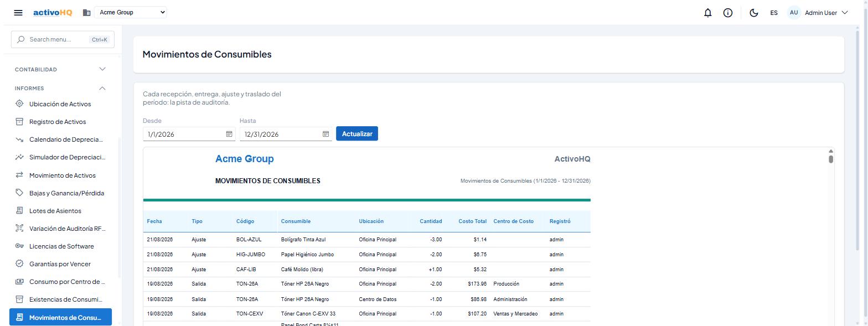This screenshot has height=326, width=868.
Task: Open Registro de Activos report
Action: click(58, 122)
